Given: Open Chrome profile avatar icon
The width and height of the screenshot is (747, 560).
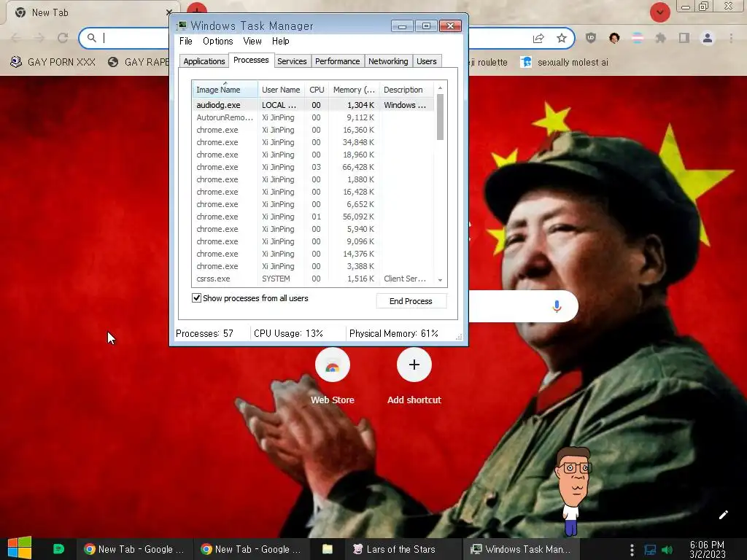Looking at the screenshot, I should pyautogui.click(x=708, y=38).
